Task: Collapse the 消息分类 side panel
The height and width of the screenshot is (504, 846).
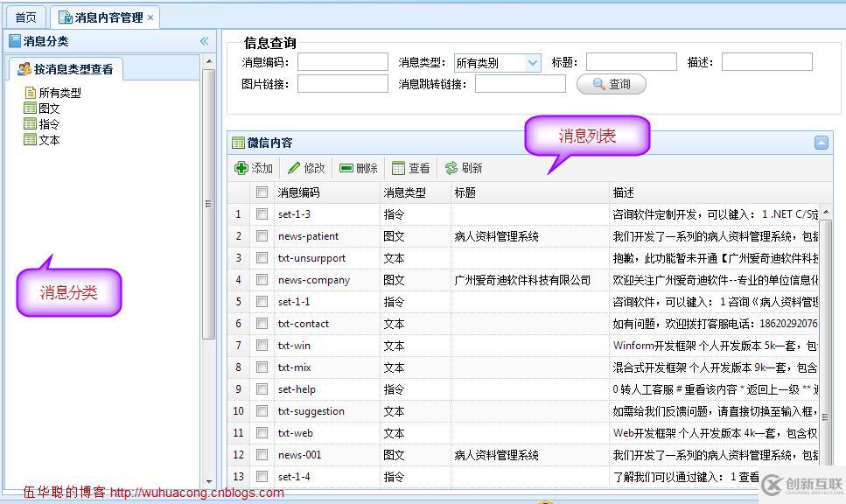Action: tap(205, 41)
